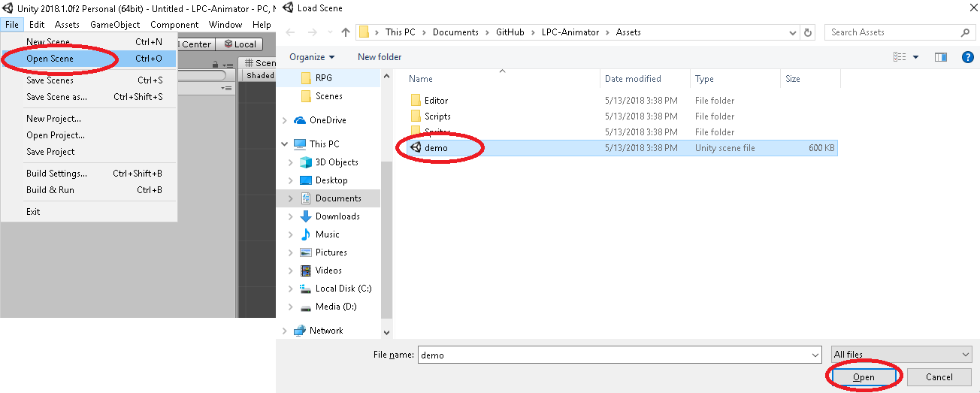Open the GameObject menu in Unity
Image resolution: width=980 pixels, height=393 pixels.
click(x=115, y=25)
